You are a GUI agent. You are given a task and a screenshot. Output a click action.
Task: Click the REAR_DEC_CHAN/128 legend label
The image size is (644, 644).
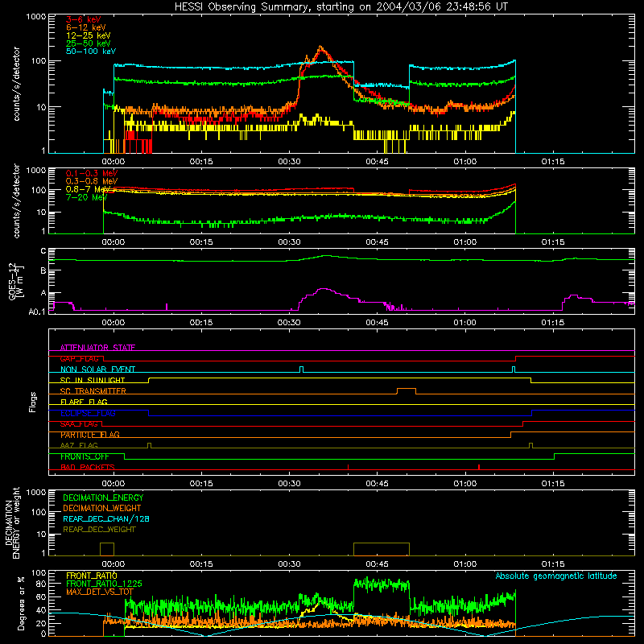pyautogui.click(x=106, y=518)
